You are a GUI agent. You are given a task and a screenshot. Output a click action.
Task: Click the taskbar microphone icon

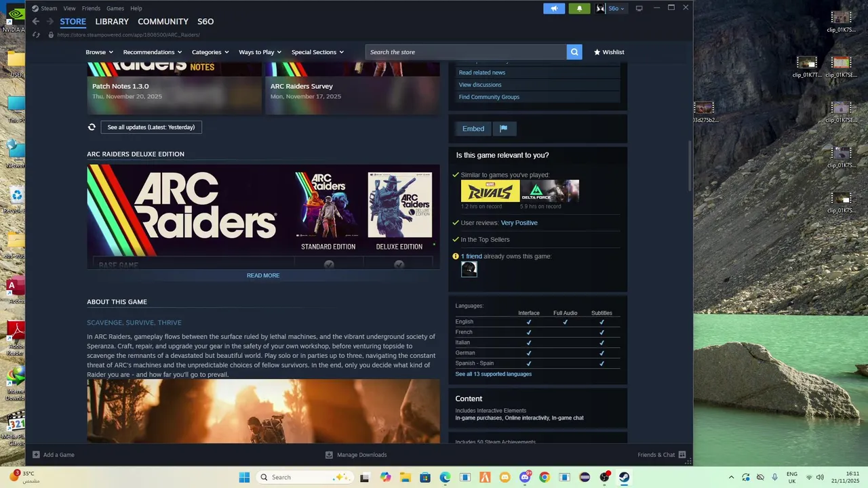(774, 477)
